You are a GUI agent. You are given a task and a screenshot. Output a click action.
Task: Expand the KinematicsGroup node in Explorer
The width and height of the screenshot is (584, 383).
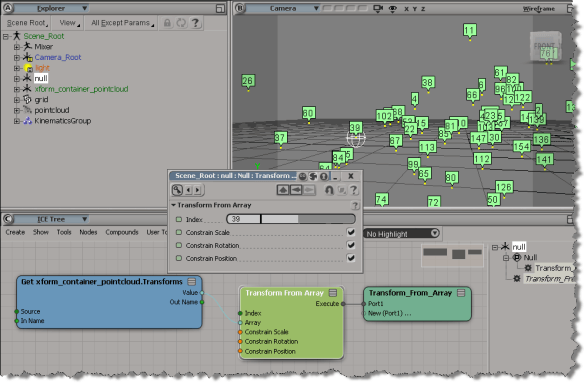coord(16,121)
